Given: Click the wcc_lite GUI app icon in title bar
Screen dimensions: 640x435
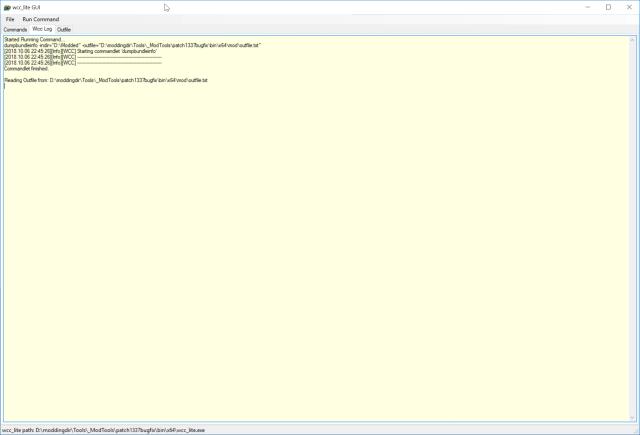Looking at the screenshot, I should coord(7,7).
